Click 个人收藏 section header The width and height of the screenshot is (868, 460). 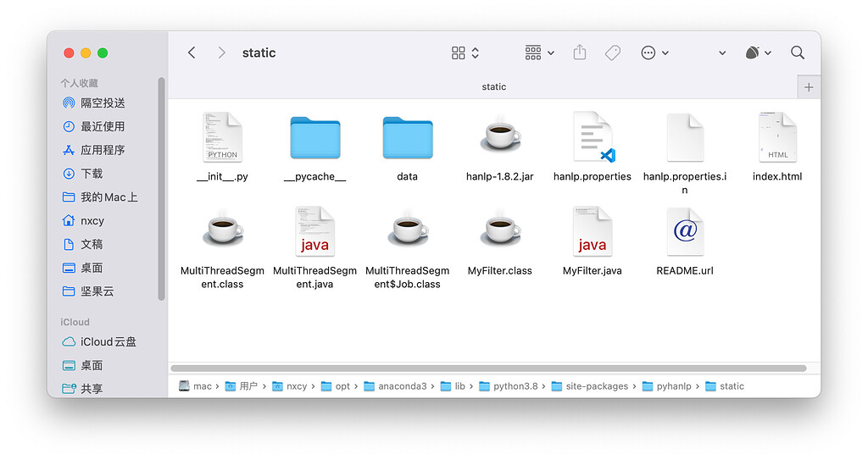click(79, 83)
